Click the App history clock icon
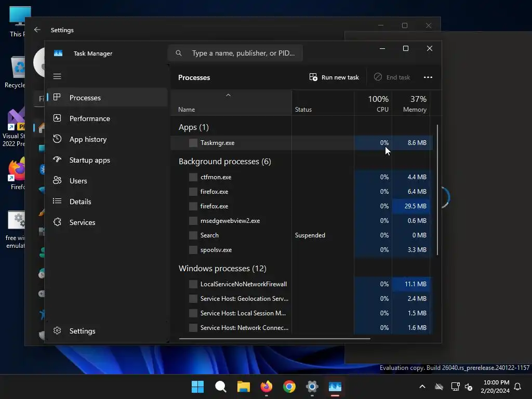The height and width of the screenshot is (399, 532). [x=57, y=139]
